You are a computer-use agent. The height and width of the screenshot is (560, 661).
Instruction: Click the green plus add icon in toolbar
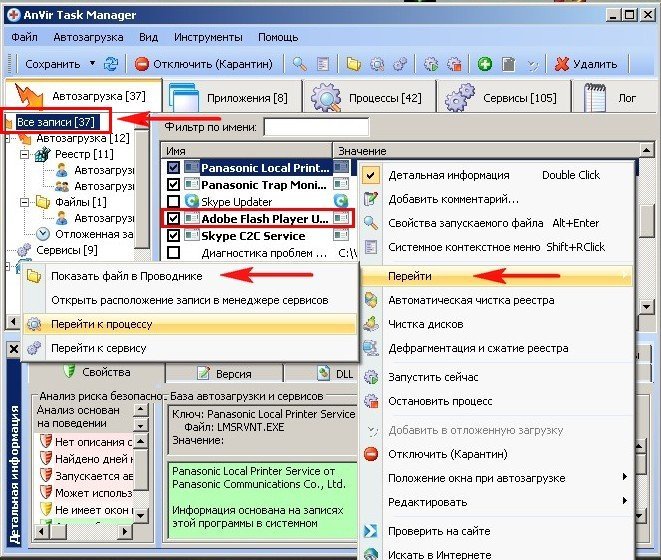(485, 64)
